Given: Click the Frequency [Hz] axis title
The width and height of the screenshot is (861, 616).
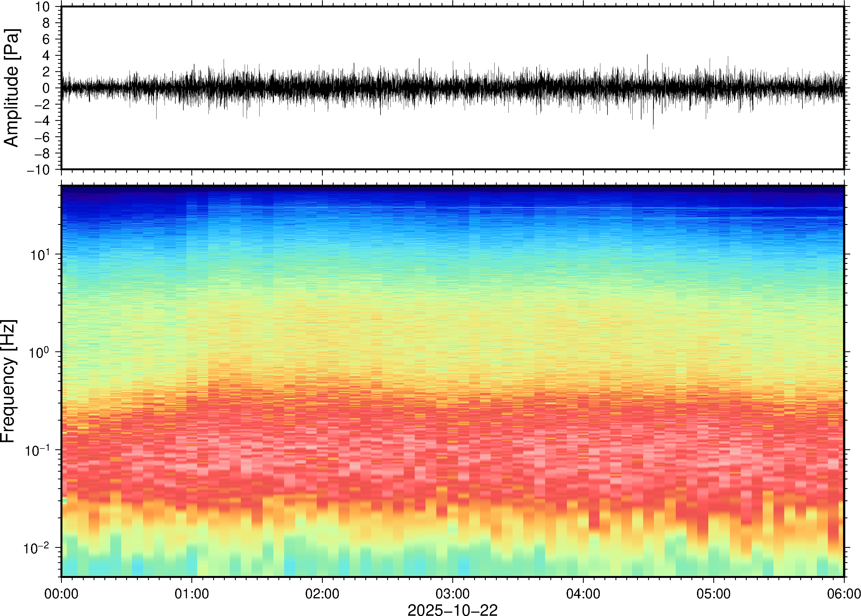Looking at the screenshot, I should point(8,381).
